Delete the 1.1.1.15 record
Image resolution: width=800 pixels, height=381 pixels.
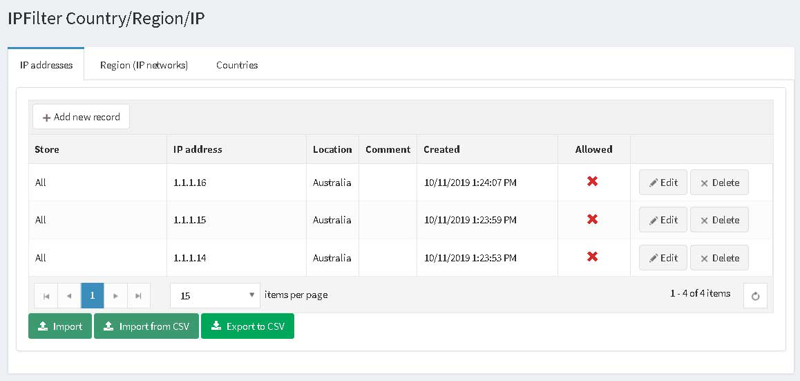[719, 220]
